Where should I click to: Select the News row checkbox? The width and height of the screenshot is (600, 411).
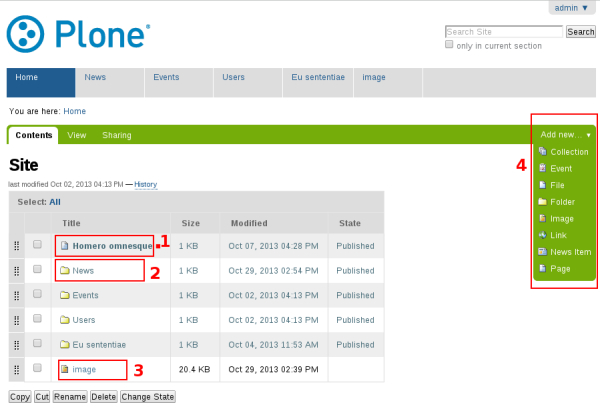(37, 269)
